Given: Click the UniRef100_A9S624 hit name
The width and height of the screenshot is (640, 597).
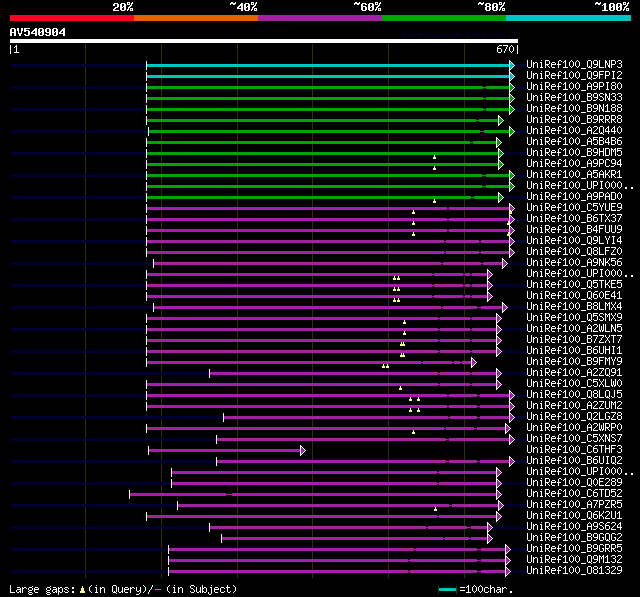Looking at the screenshot, I should 574,527.
